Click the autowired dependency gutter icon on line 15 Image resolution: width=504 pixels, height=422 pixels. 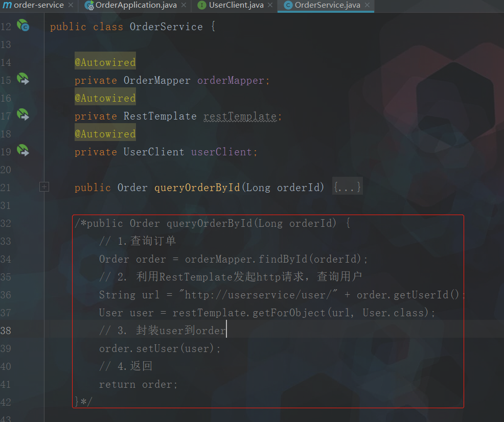tap(23, 79)
